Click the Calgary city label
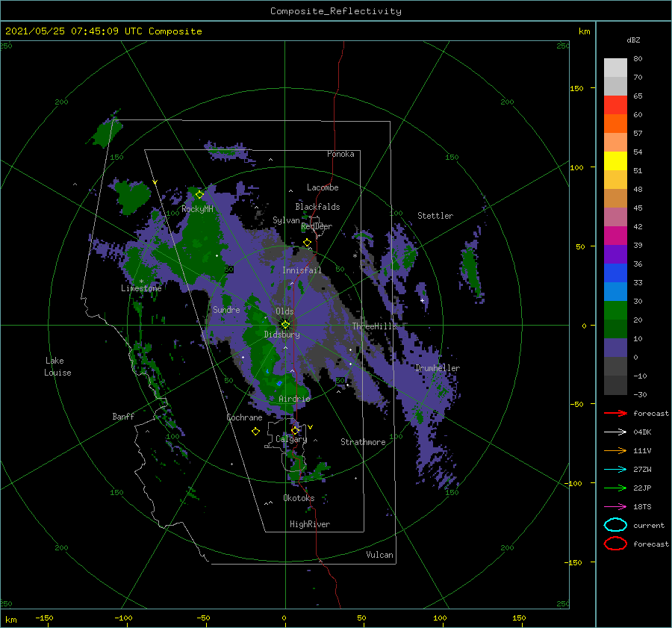Viewport: 672px width, 628px height. coord(291,439)
